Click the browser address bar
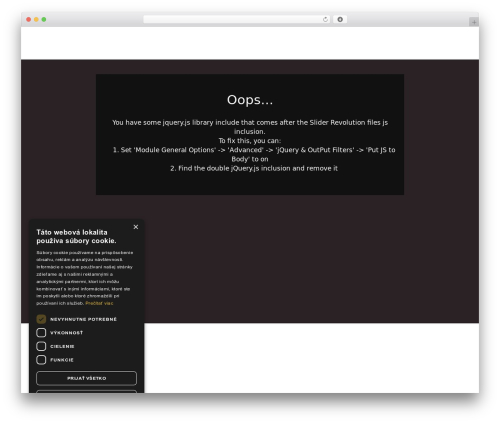Image resolution: width=500 pixels, height=423 pixels. coord(237,20)
